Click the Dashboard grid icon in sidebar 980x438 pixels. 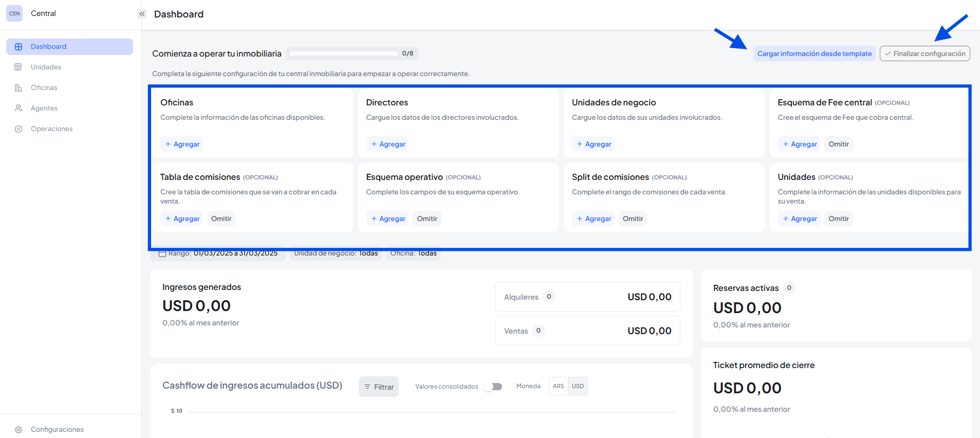pyautogui.click(x=19, y=47)
